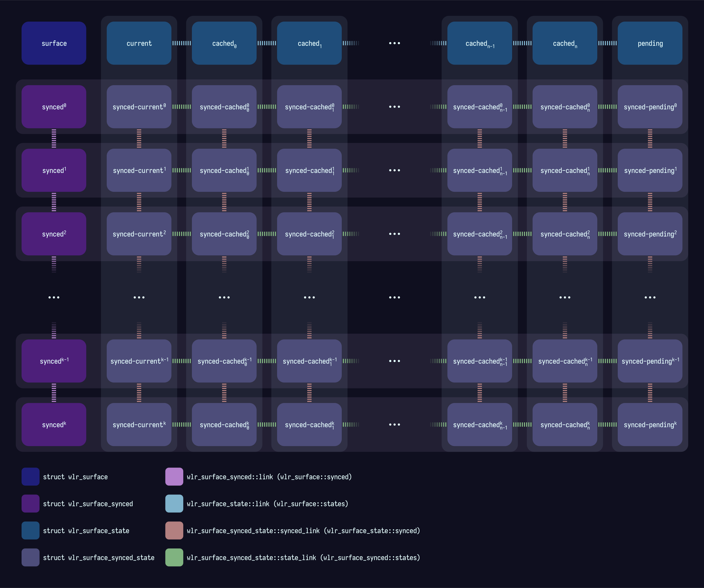Select the cached n-1 header block
The width and height of the screenshot is (704, 588).
point(479,43)
